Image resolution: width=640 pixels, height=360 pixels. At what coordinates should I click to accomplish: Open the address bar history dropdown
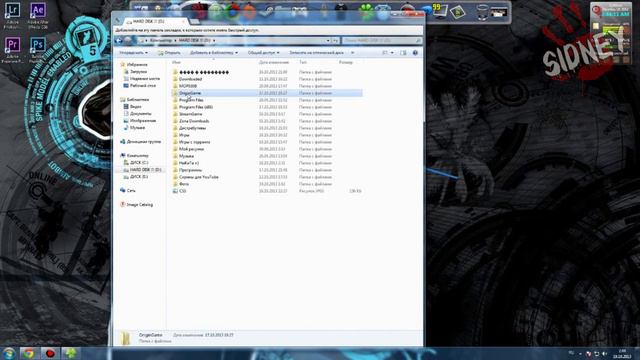pyautogui.click(x=328, y=40)
